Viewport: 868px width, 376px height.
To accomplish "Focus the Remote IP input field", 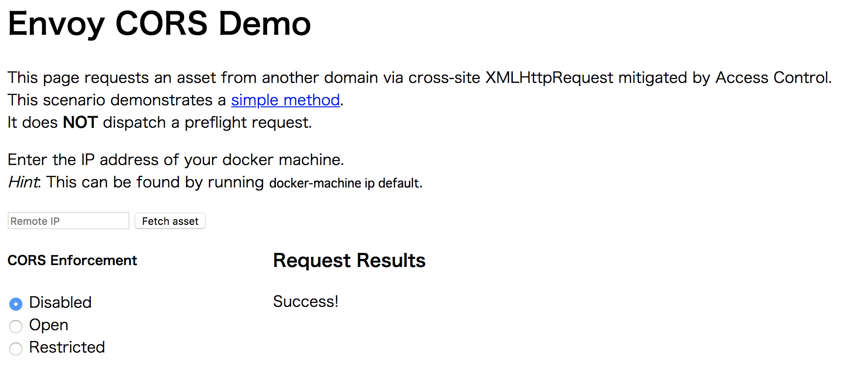I will 69,221.
